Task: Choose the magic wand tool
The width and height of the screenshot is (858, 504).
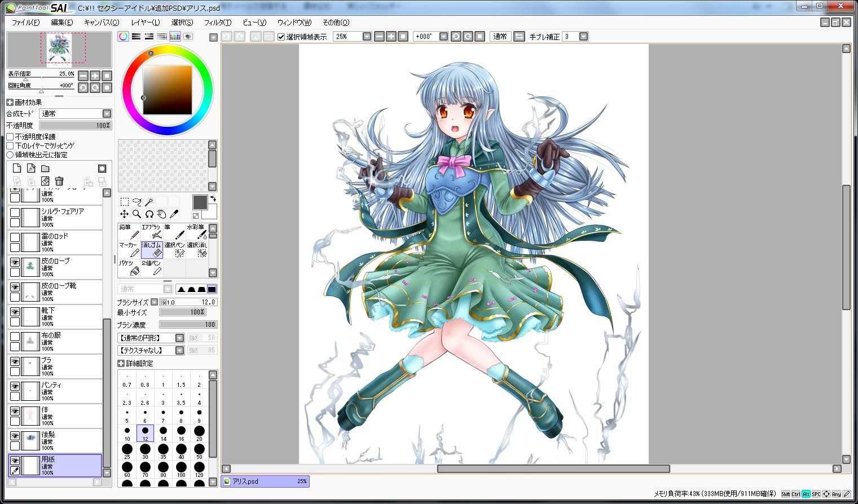Action: tap(149, 202)
